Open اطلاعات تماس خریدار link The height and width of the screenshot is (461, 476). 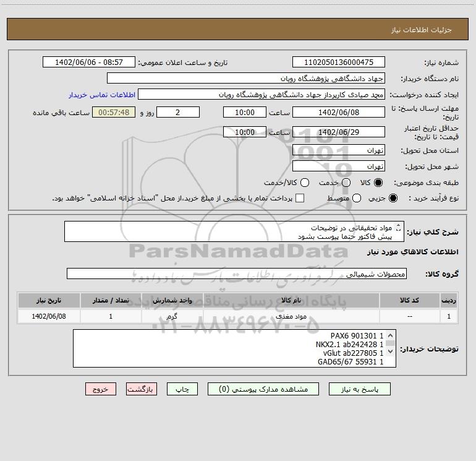(102, 95)
